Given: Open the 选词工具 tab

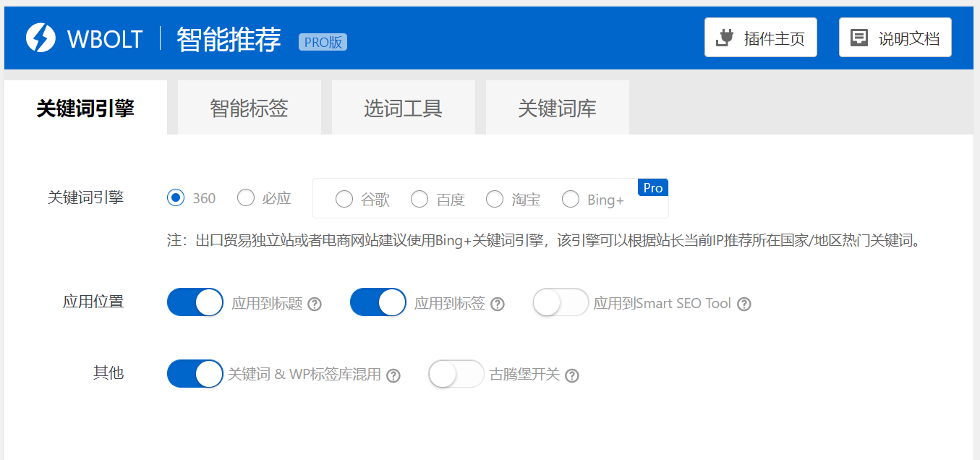Looking at the screenshot, I should click(404, 108).
